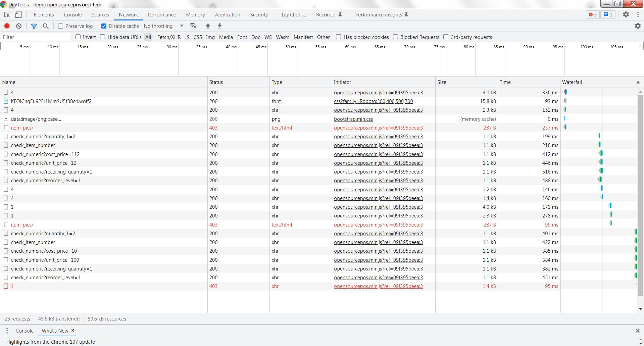This screenshot has width=644, height=346.
Task: Open the network settings gear
Action: pos(638,26)
